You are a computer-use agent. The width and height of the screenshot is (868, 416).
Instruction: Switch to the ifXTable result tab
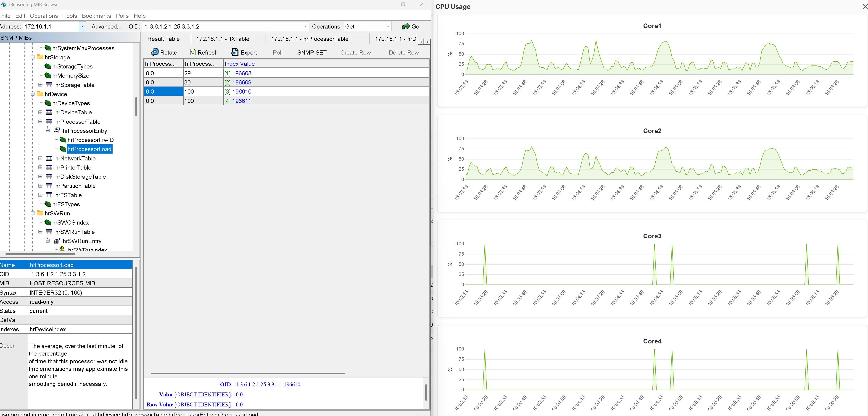coord(222,39)
